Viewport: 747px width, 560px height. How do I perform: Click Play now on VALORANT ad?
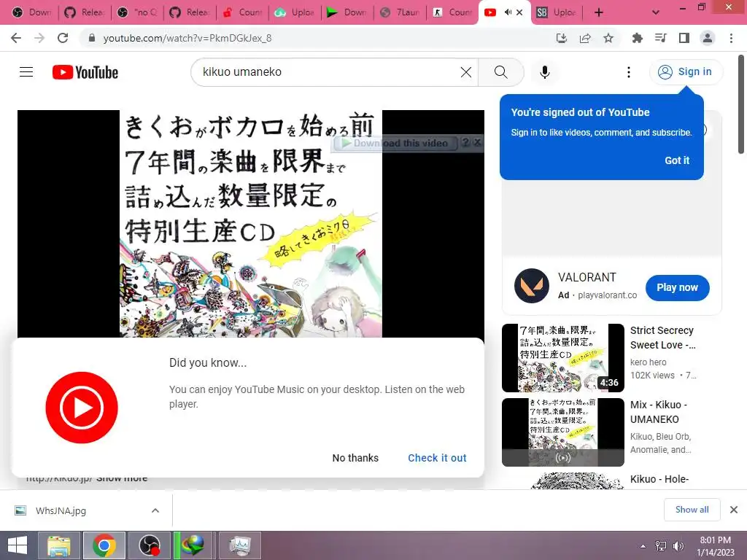(x=677, y=287)
